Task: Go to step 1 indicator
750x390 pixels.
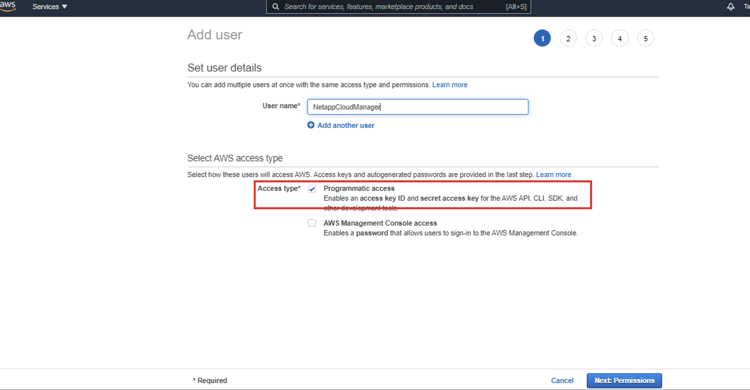Action: 542,38
